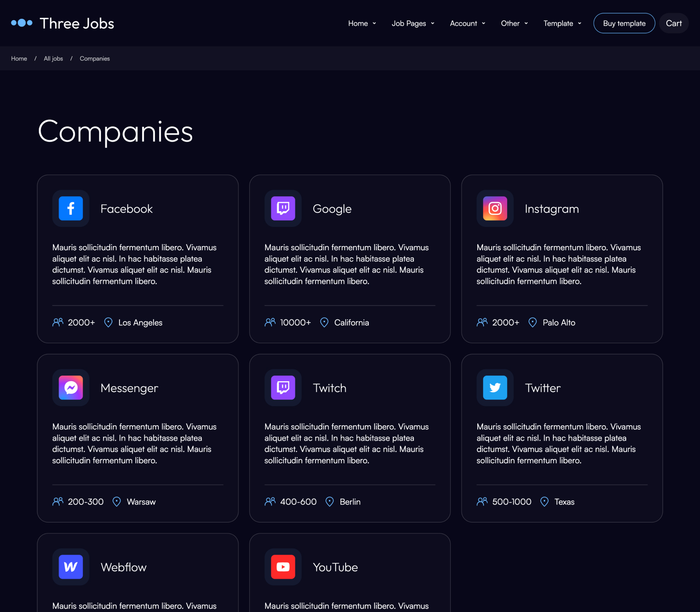The height and width of the screenshot is (612, 700).
Task: Expand the Other dropdown chevron
Action: click(x=526, y=23)
